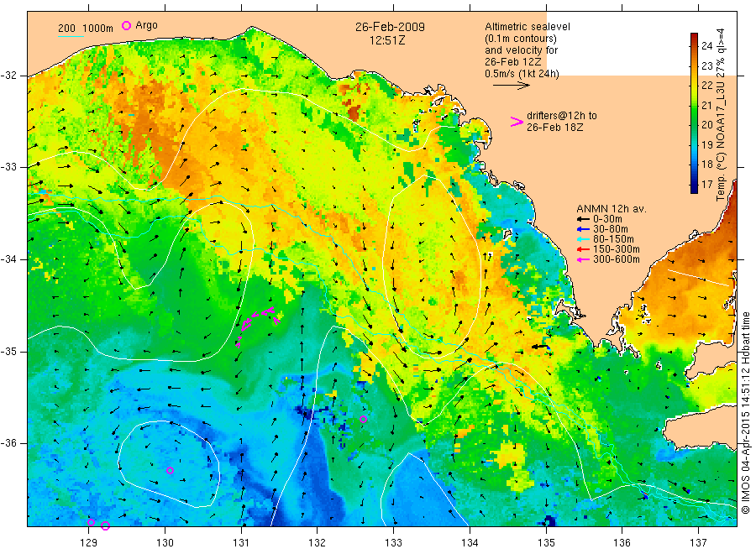Click the magenta 300-600m legend arrow
Screen dimensions: 756x554
tap(584, 259)
